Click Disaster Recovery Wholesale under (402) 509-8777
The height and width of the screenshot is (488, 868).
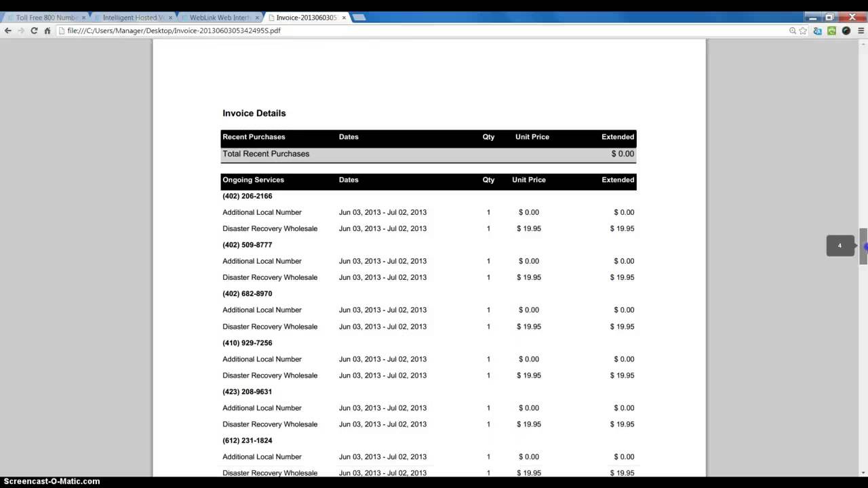coord(270,277)
